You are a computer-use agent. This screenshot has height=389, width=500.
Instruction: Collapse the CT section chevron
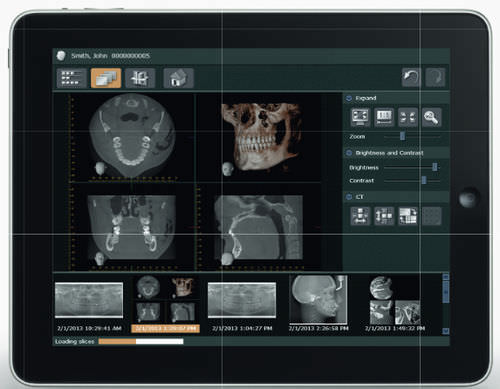[x=349, y=197]
